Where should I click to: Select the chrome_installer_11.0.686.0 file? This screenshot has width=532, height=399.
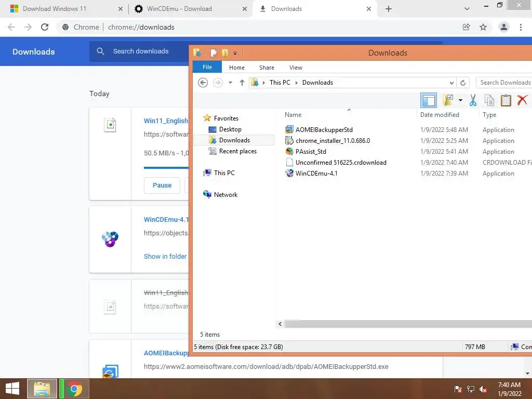click(x=332, y=140)
